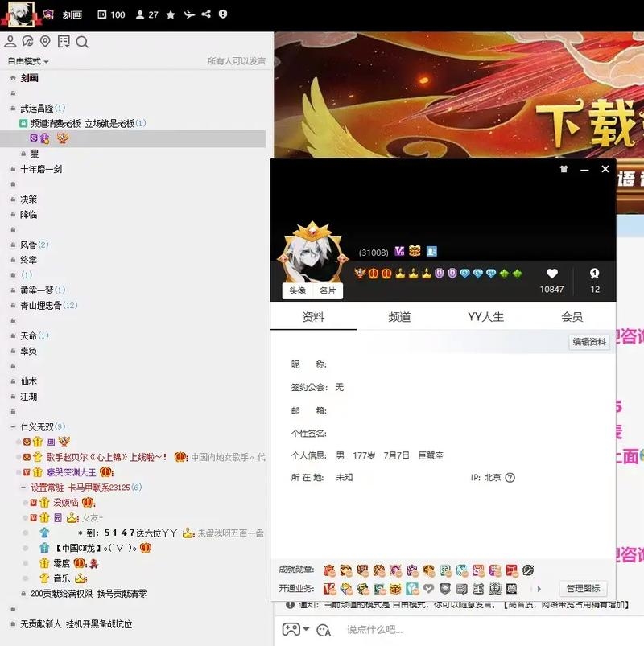Click the game controller icon in chat input
Screen dimensions: 644x646
(292, 628)
